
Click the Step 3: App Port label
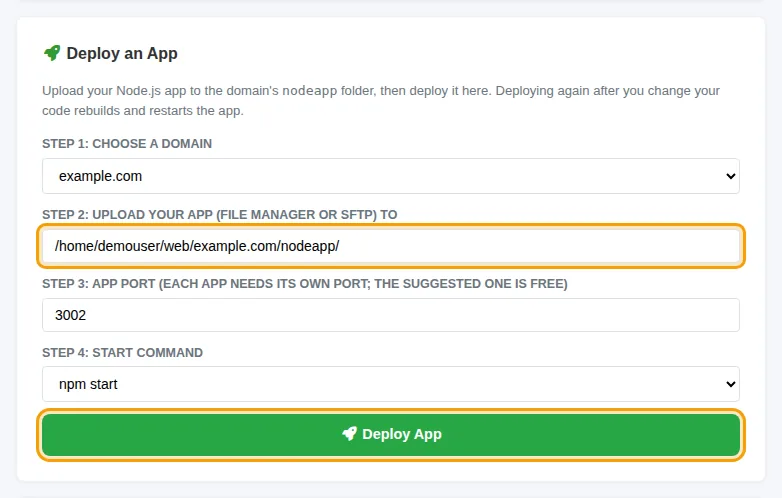[x=305, y=284]
